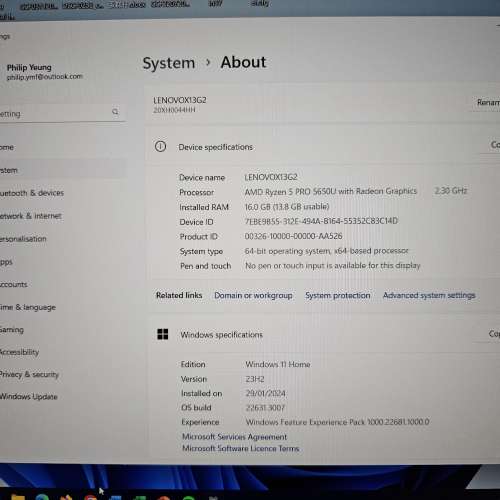Image resolution: width=500 pixels, height=500 pixels.
Task: Click the Installed on date 29/01/2024
Action: (266, 393)
